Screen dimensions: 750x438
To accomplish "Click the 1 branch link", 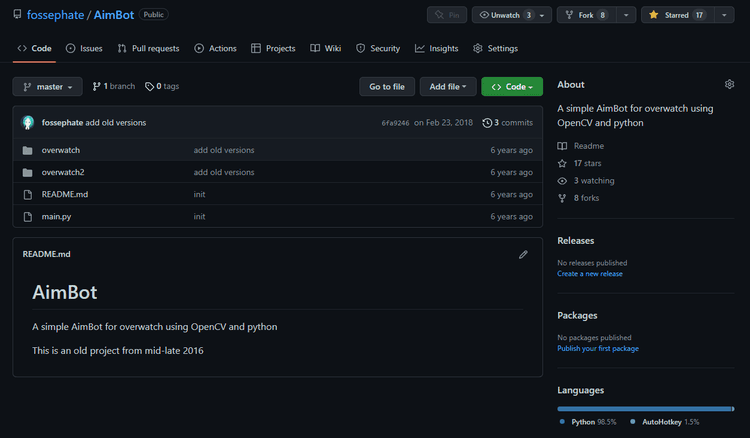I will coord(114,86).
